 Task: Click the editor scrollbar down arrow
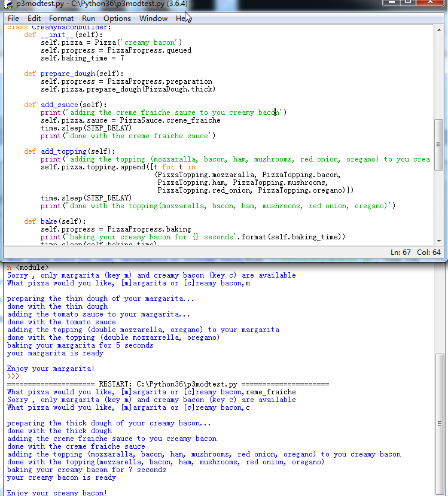pos(439,241)
